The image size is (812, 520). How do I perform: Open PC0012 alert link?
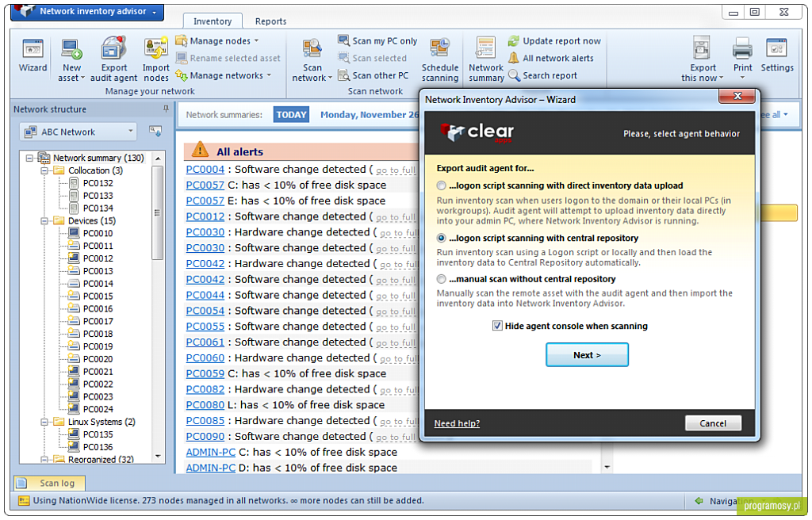205,217
